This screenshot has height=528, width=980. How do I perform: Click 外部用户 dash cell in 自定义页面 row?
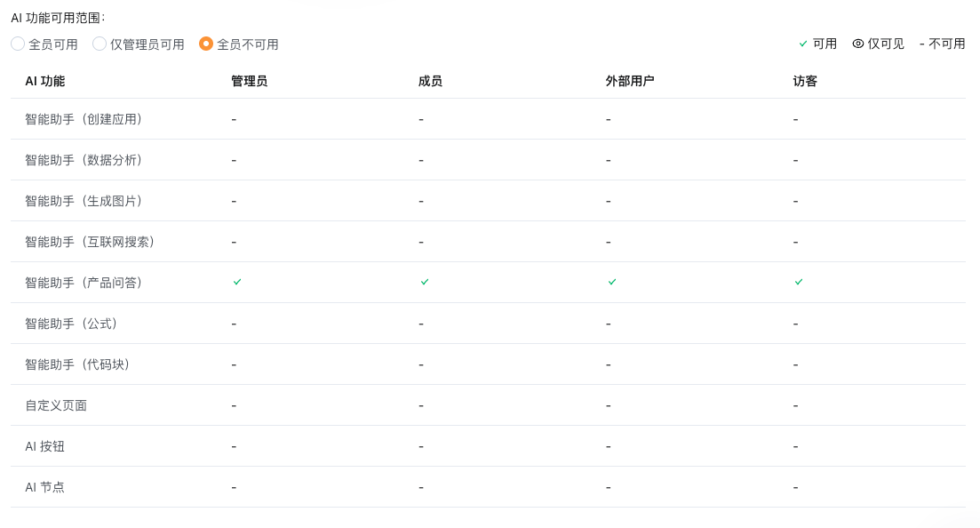pyautogui.click(x=608, y=406)
